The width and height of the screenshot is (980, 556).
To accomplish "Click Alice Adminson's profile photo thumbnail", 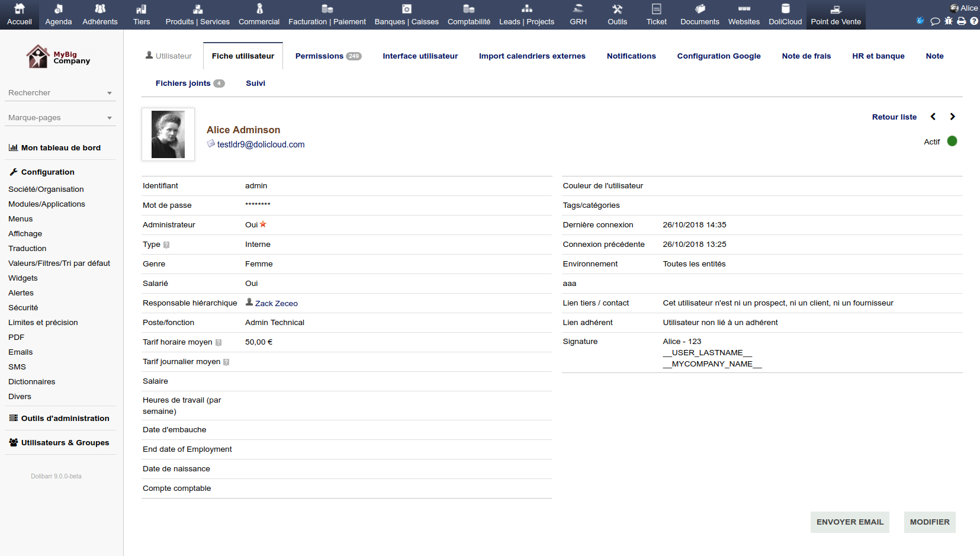I will pos(168,134).
